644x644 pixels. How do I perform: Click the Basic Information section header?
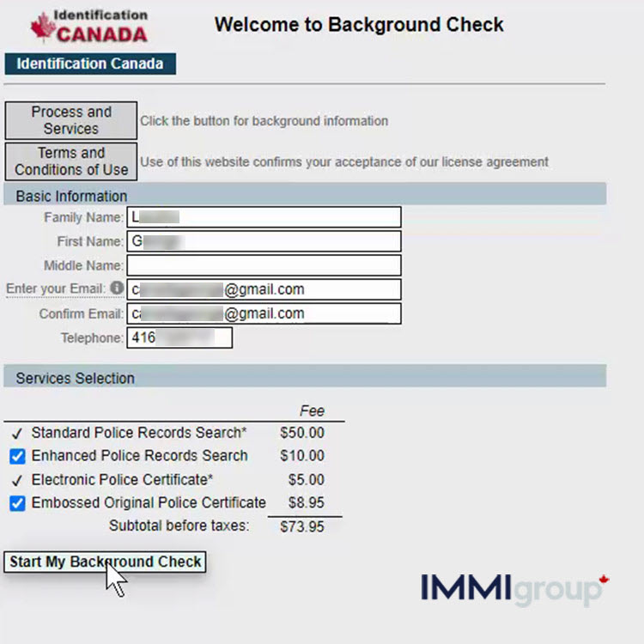71,196
